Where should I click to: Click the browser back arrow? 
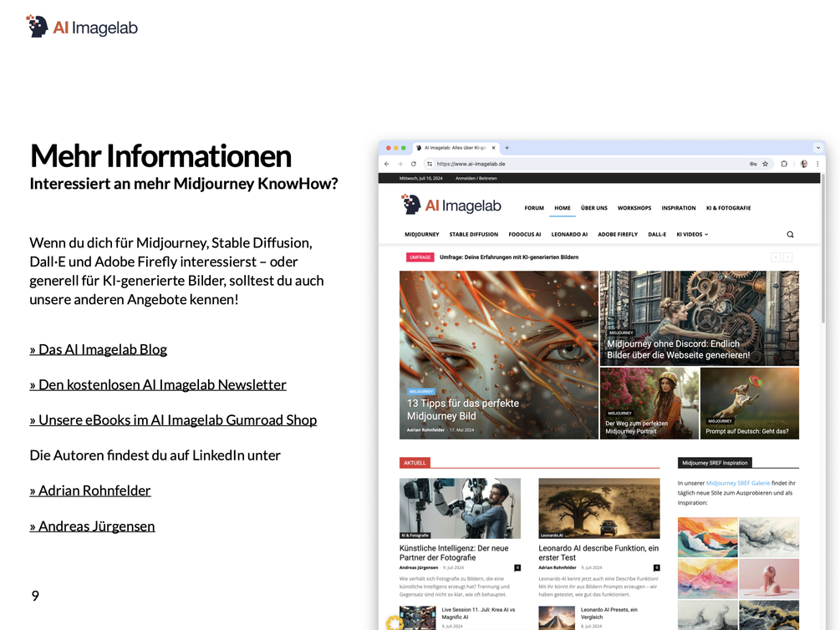point(387,164)
